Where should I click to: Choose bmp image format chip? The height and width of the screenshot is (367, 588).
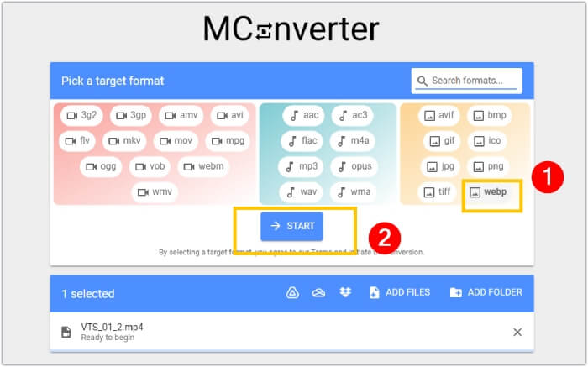click(x=490, y=115)
